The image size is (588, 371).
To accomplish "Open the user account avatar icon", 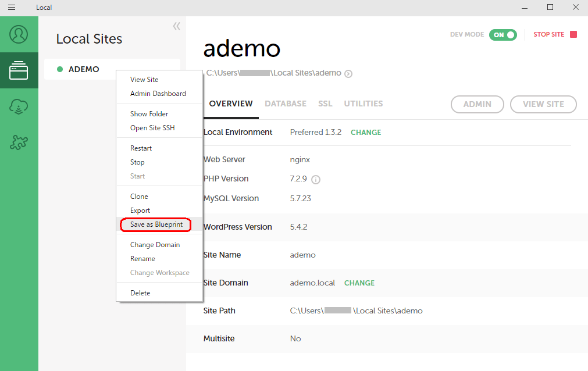I will [x=19, y=34].
